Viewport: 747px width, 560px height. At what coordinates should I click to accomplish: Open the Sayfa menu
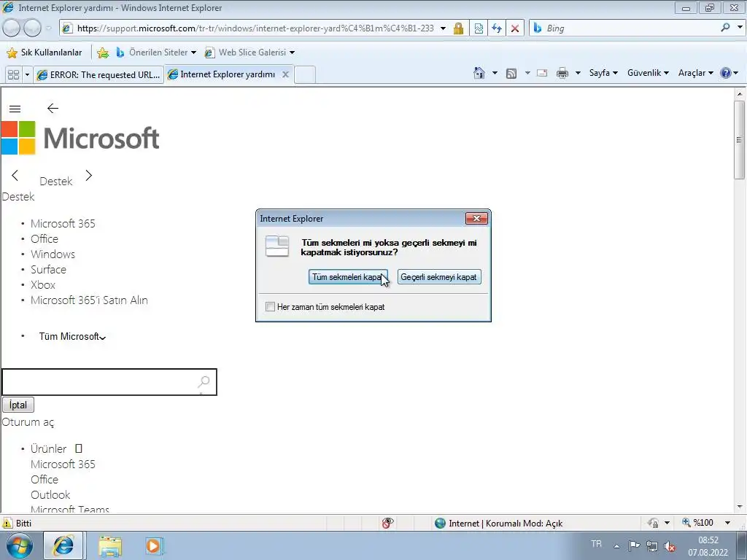(603, 73)
